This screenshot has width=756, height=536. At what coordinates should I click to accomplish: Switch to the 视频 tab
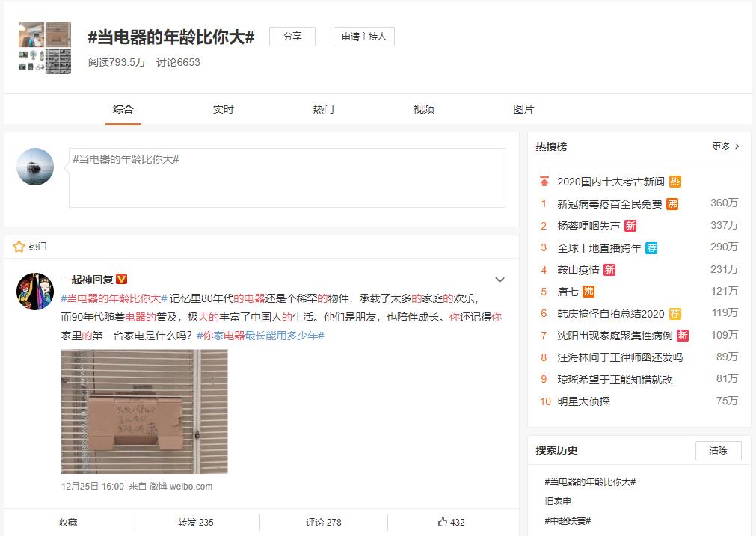(x=422, y=109)
